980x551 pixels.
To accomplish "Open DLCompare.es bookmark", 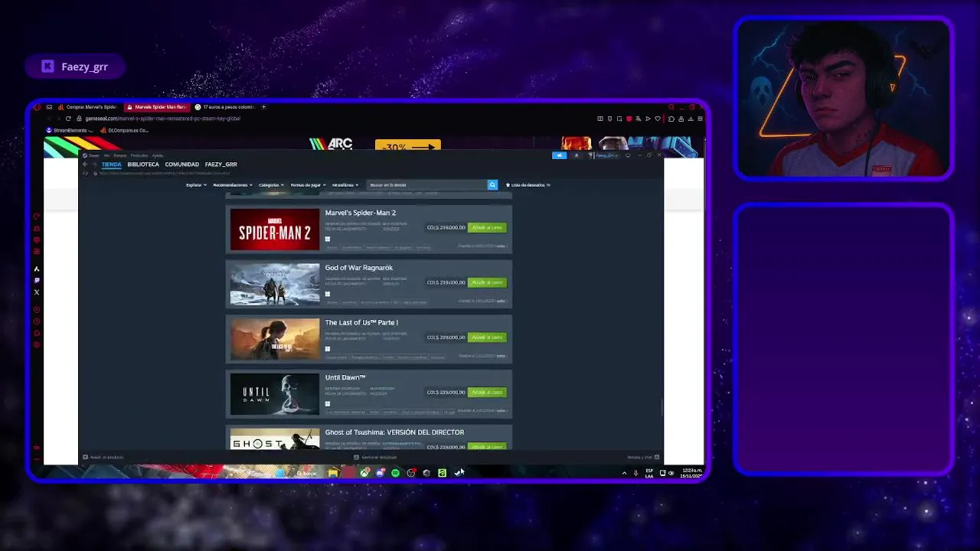I will pos(124,130).
